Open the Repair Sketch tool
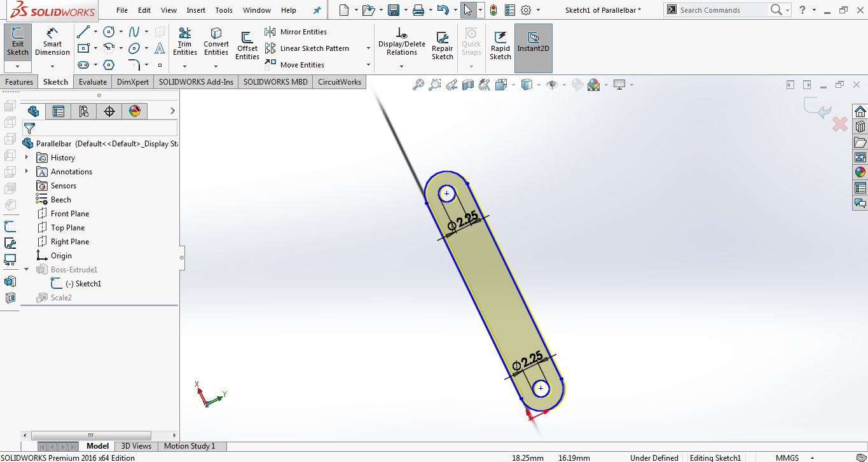 pos(443,45)
